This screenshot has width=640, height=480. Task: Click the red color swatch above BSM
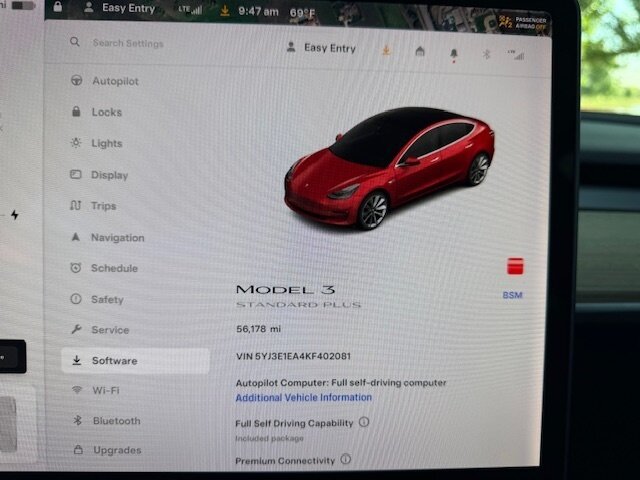tap(515, 267)
